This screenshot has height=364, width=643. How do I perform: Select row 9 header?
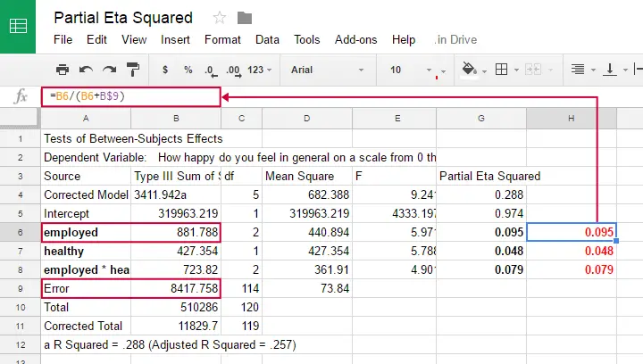click(20, 289)
